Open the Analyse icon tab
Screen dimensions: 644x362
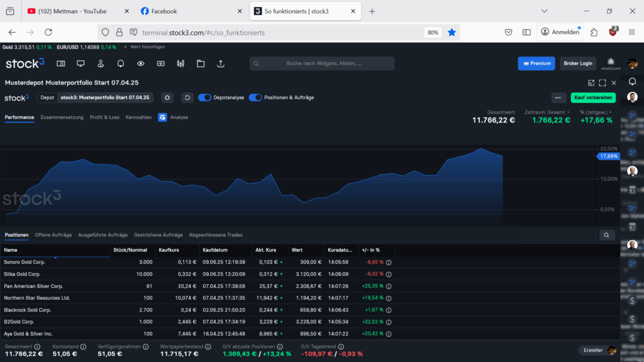tap(163, 118)
